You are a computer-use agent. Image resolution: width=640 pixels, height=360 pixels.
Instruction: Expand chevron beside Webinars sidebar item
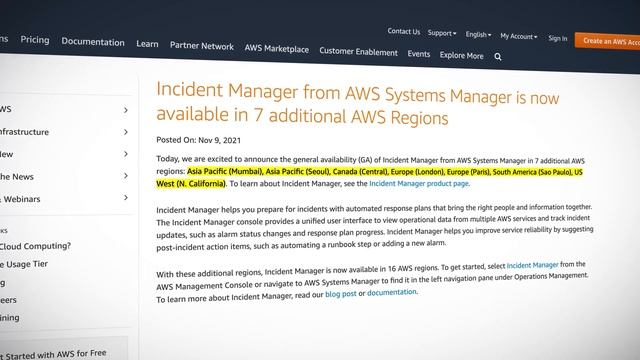coord(126,198)
